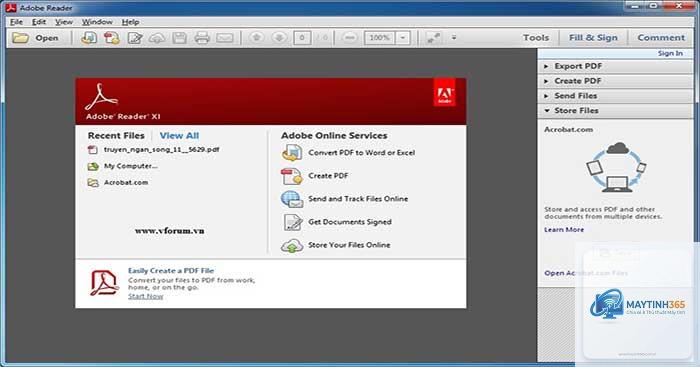Screen dimensions: 700x367
Task: Click the Convert PDF service icon
Action: coord(292,153)
